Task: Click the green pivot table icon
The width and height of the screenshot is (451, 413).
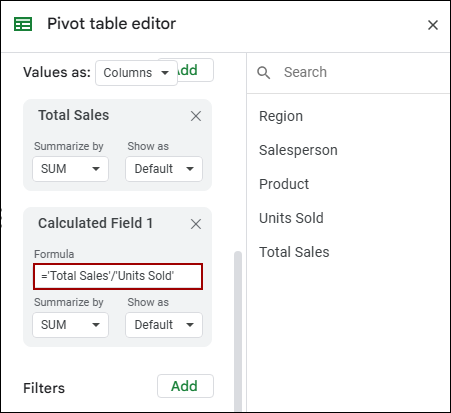Action: tap(23, 24)
